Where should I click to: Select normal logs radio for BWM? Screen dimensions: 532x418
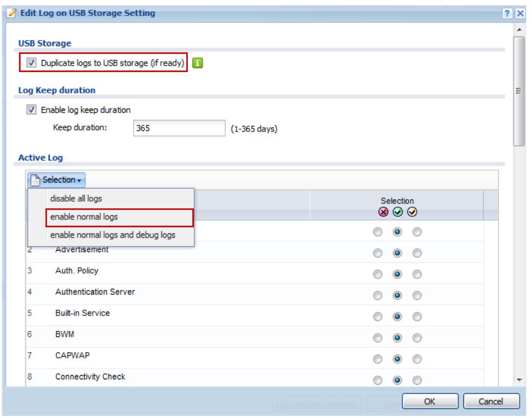[397, 338]
